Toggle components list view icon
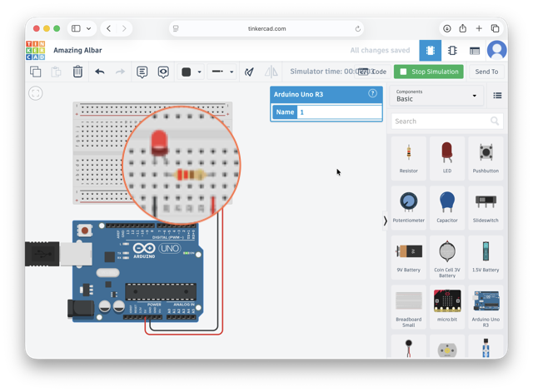This screenshot has height=392, width=533. (497, 96)
